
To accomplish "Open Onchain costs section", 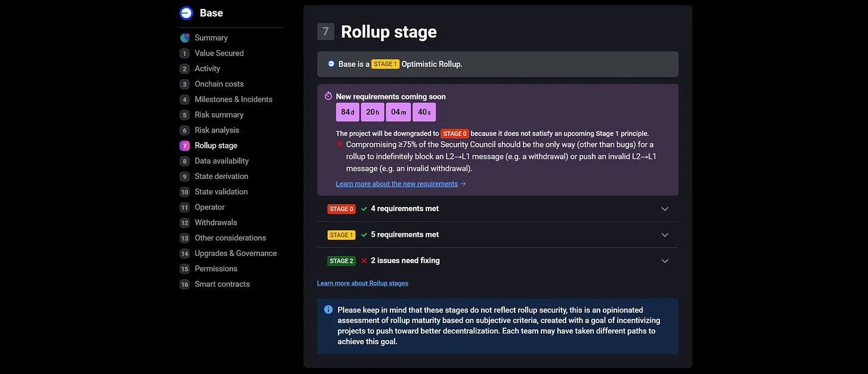I will (219, 84).
